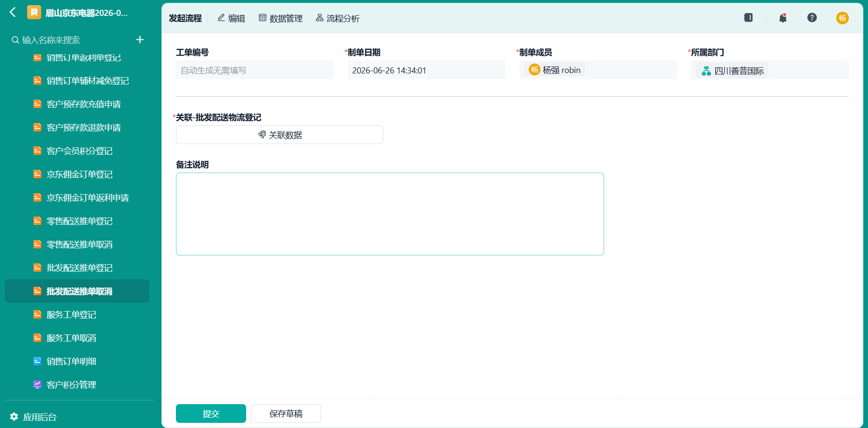868x428 pixels.
Task: Click the form icon beside 零售配送推单取消
Action: tap(37, 245)
